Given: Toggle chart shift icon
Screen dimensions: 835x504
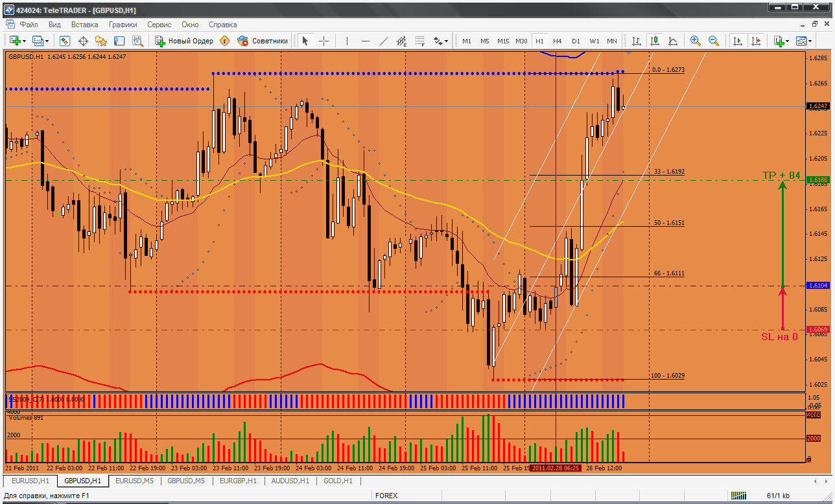Looking at the screenshot, I should [x=755, y=41].
